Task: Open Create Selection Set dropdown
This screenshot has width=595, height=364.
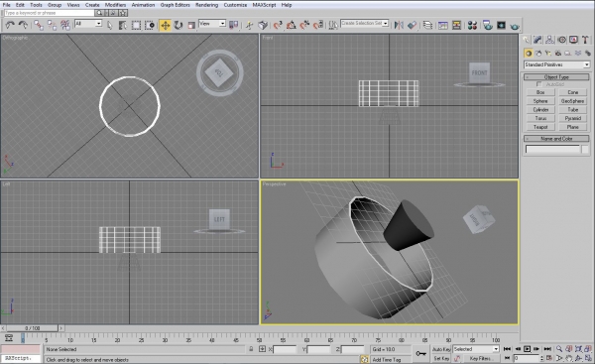Action: pos(364,23)
